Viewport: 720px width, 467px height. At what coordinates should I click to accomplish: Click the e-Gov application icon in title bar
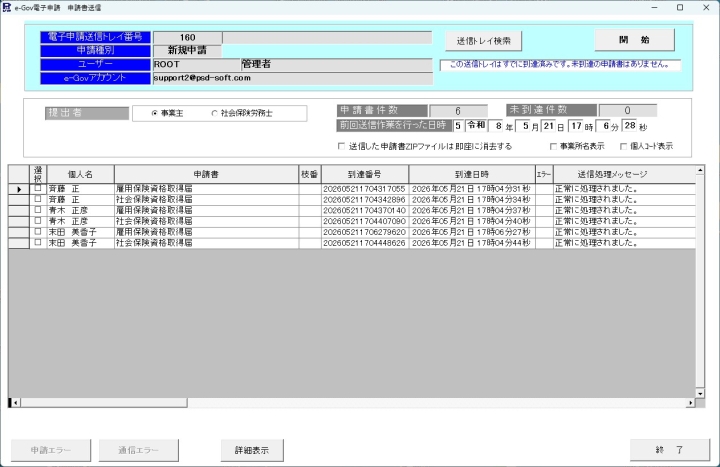[6, 7]
